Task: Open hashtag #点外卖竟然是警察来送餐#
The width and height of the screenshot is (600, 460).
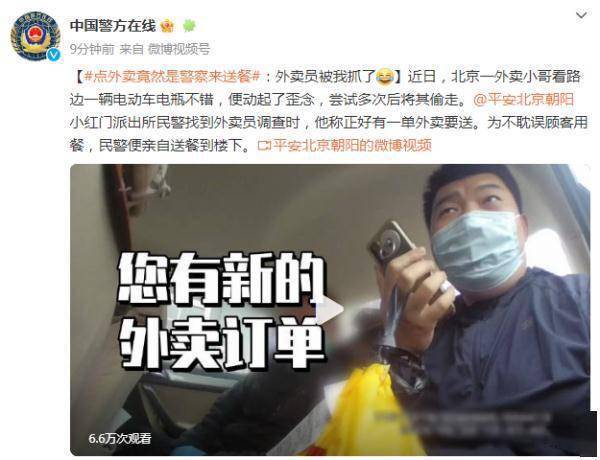Action: coord(172,77)
